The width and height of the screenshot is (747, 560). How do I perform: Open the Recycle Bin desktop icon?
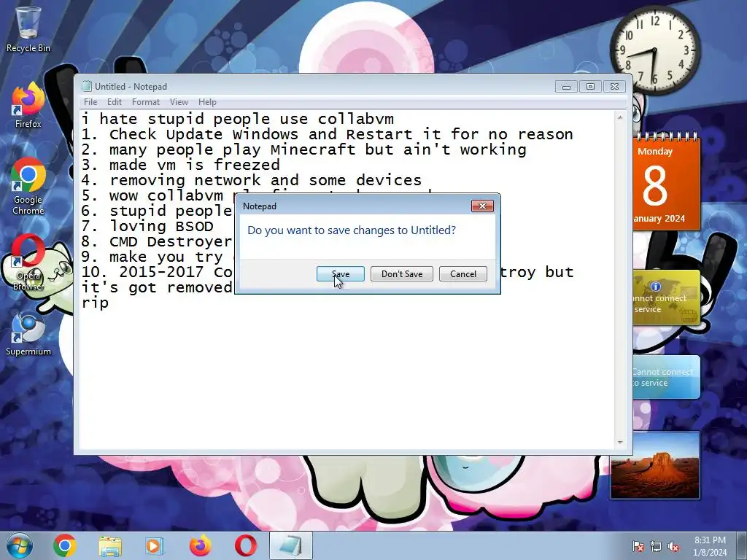28,29
